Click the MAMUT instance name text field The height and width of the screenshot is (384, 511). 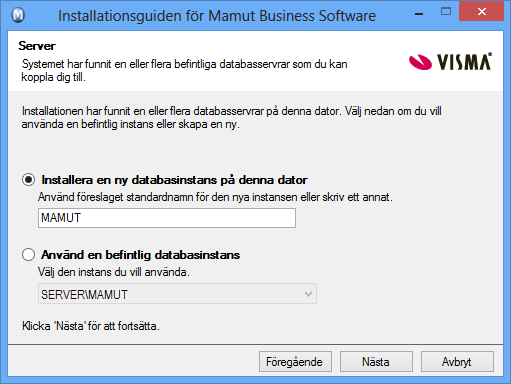167,218
